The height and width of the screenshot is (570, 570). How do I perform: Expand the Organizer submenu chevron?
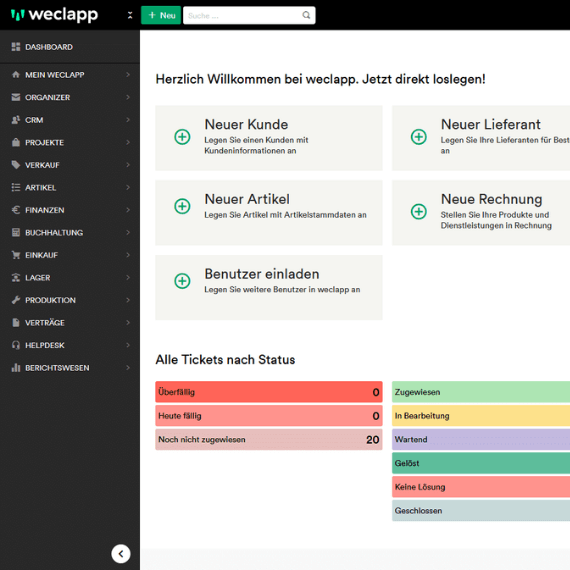click(x=128, y=97)
